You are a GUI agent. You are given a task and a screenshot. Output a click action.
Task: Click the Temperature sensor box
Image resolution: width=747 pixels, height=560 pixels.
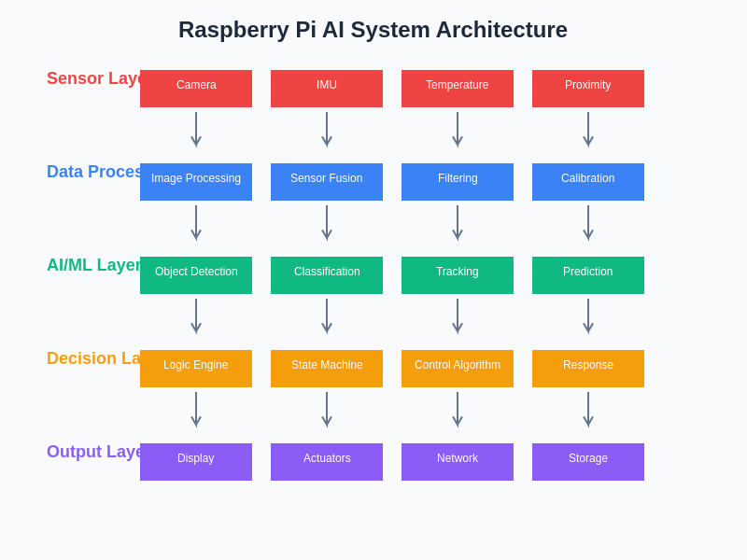458,89
